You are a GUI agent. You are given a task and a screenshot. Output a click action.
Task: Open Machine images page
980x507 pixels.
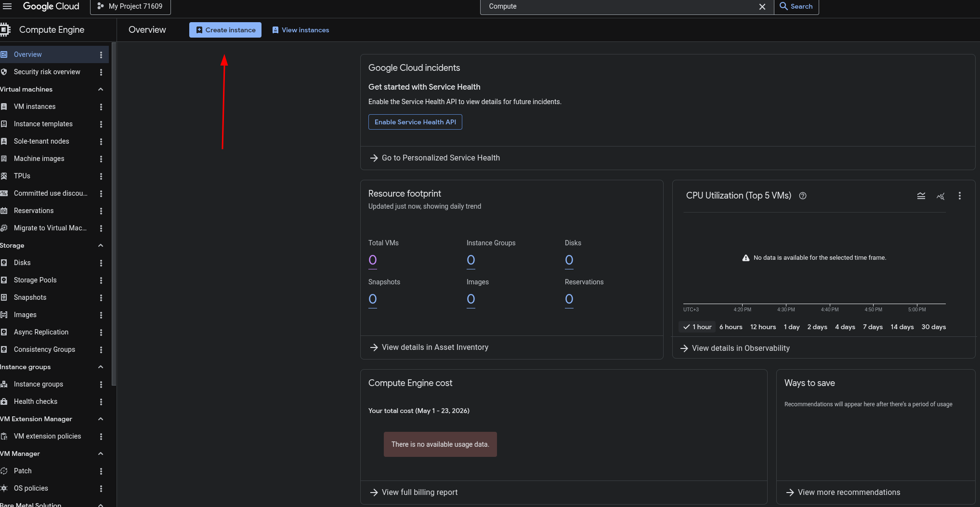coord(39,159)
